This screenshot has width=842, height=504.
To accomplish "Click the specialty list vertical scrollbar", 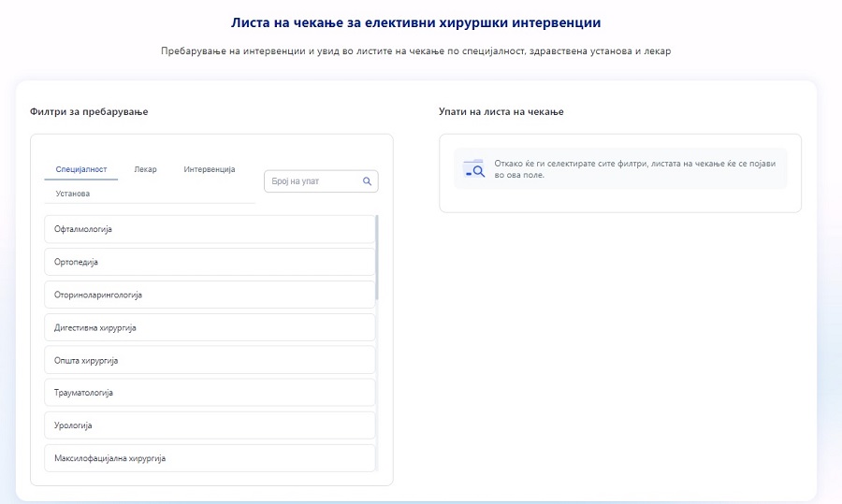I will (377, 257).
